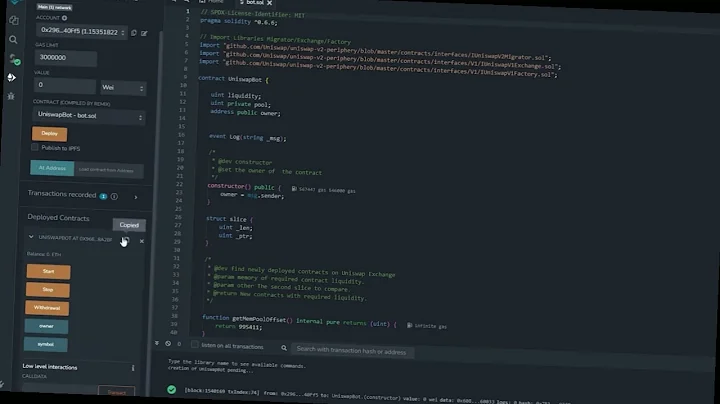Open the Solidity compiler sidebar icon
The image size is (720, 404).
coord(15,59)
